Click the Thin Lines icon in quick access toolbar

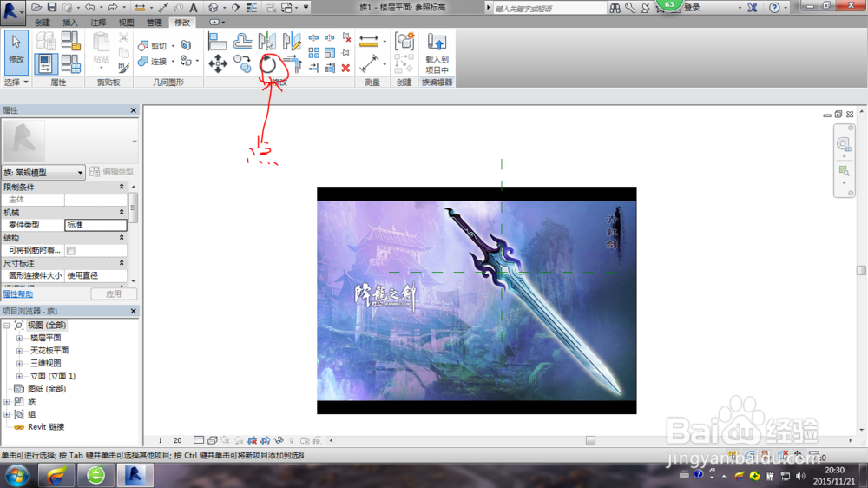coord(252,7)
